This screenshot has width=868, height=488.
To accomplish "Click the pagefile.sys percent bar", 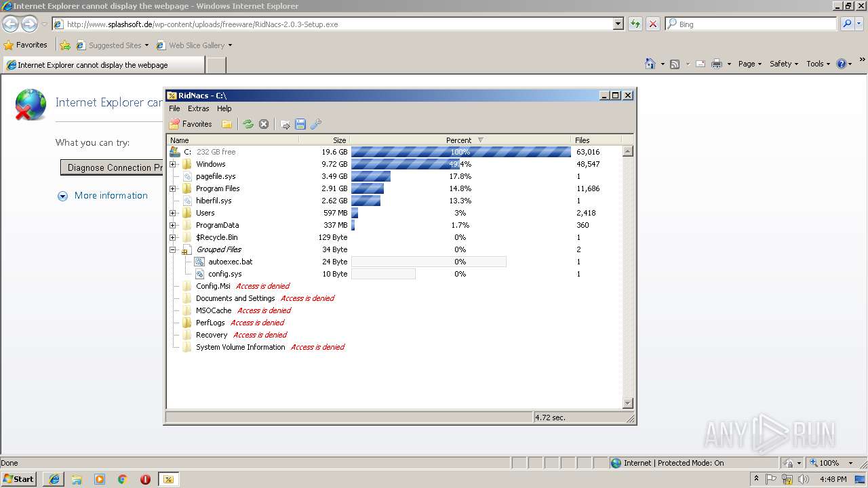I will tap(371, 176).
